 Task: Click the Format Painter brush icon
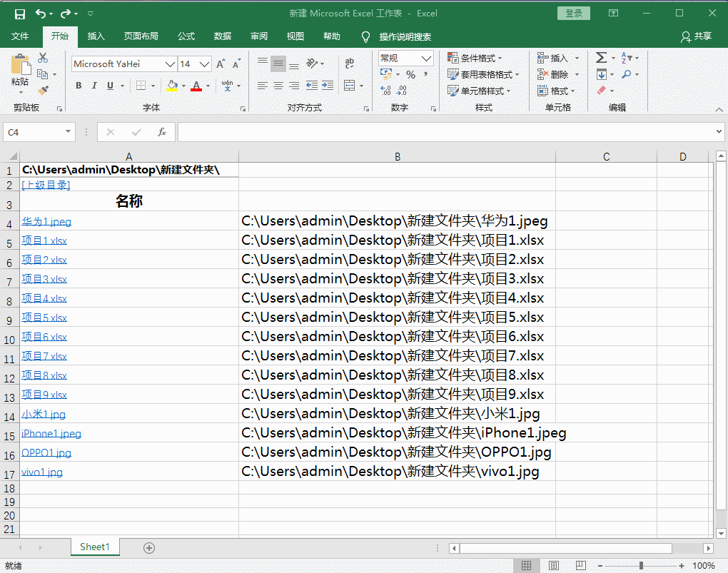click(43, 91)
